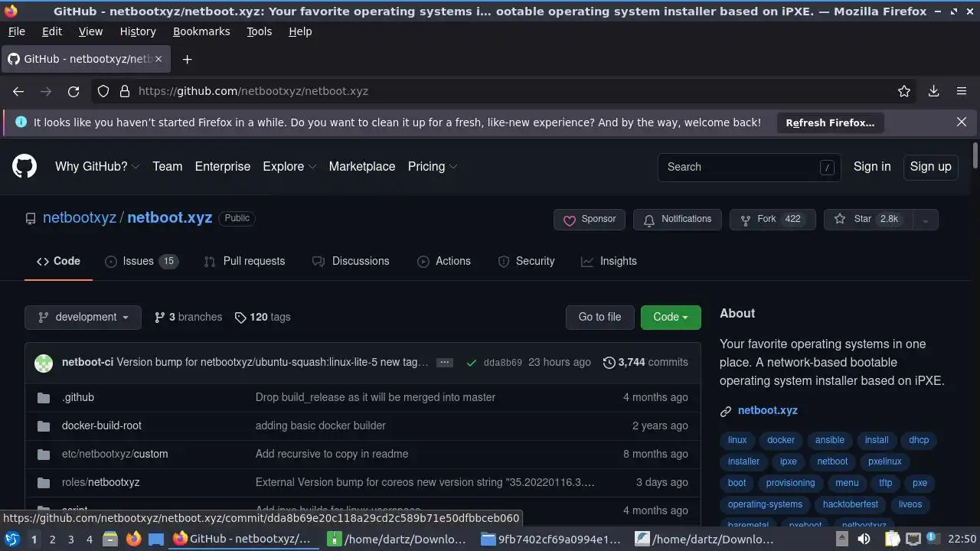Click the GitHub octocat logo
Viewport: 980px width, 551px height.
point(24,166)
